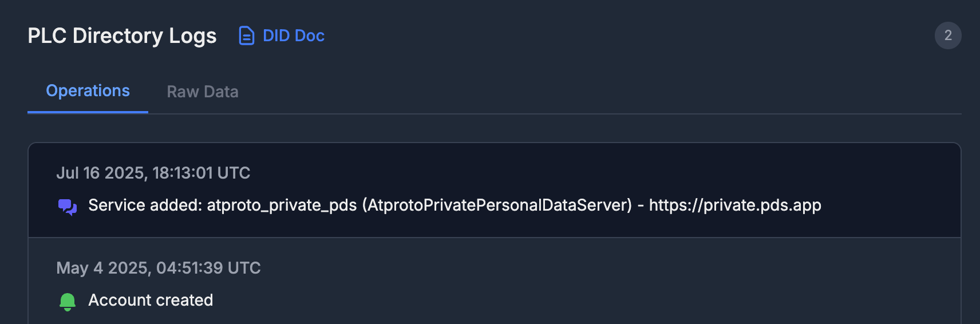Viewport: 980px width, 324px height.
Task: Open the Raw Data tab
Action: [202, 92]
